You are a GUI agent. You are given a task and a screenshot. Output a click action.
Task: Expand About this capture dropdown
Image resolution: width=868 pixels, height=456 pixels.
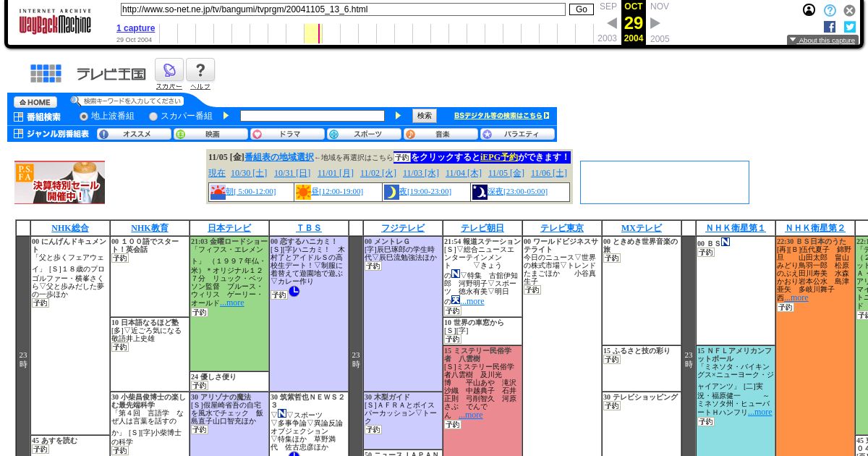[822, 41]
